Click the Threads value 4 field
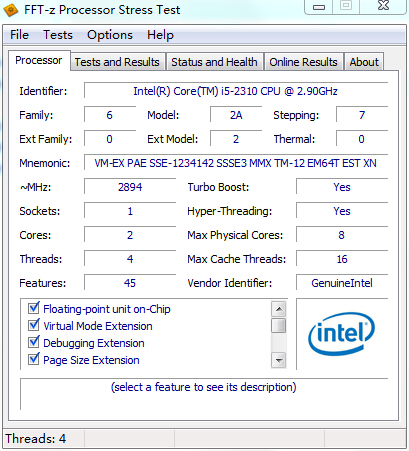This screenshot has width=409, height=451. tap(130, 259)
